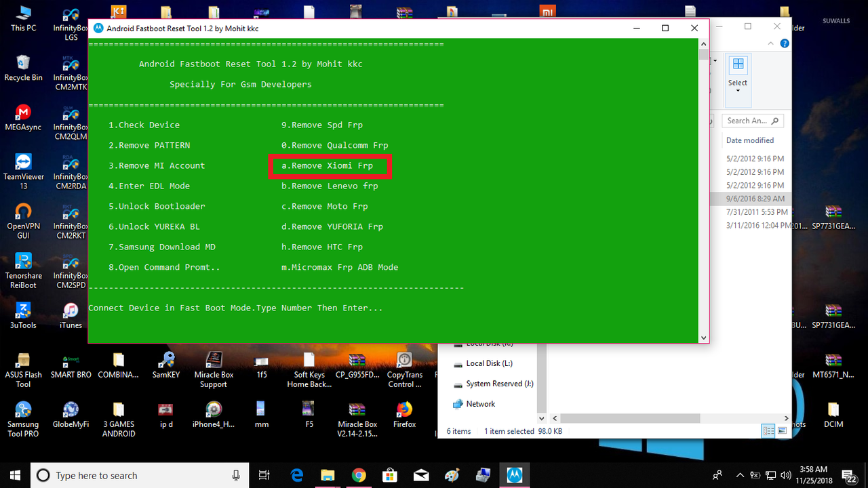The width and height of the screenshot is (868, 488).
Task: Show hidden system tray icons
Action: [740, 475]
